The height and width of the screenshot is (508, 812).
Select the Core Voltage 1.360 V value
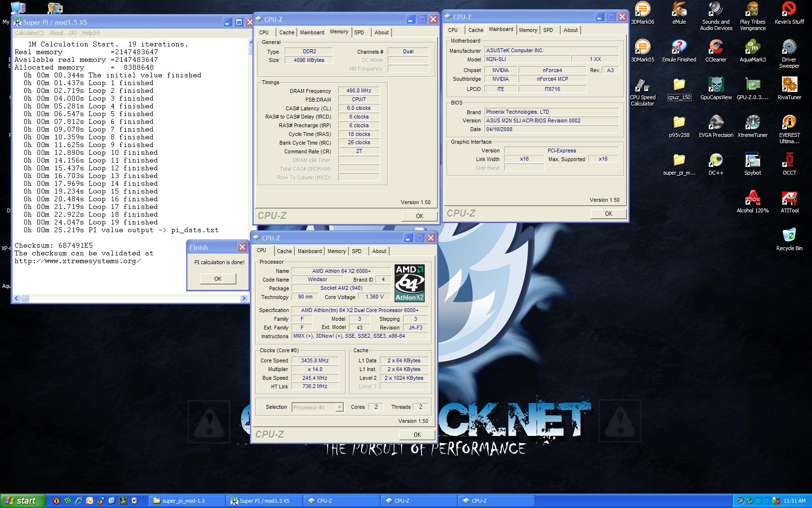click(x=375, y=297)
